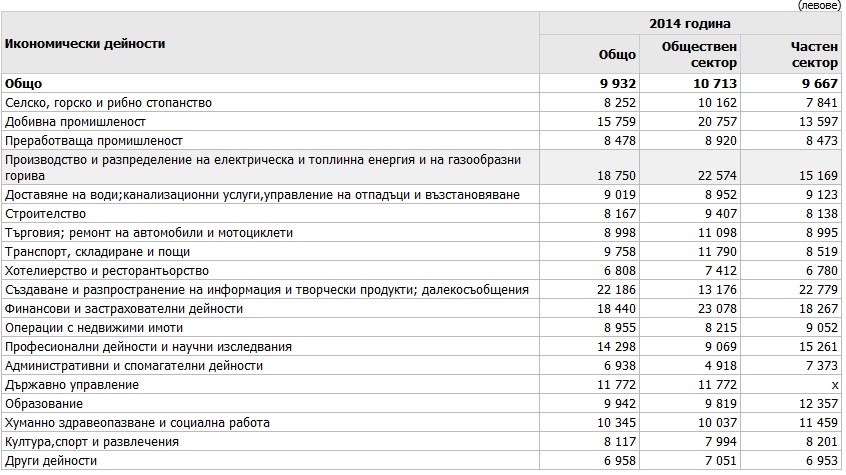The height and width of the screenshot is (475, 846).
Task: Select the row 'Държавно управление'
Action: tap(421, 385)
